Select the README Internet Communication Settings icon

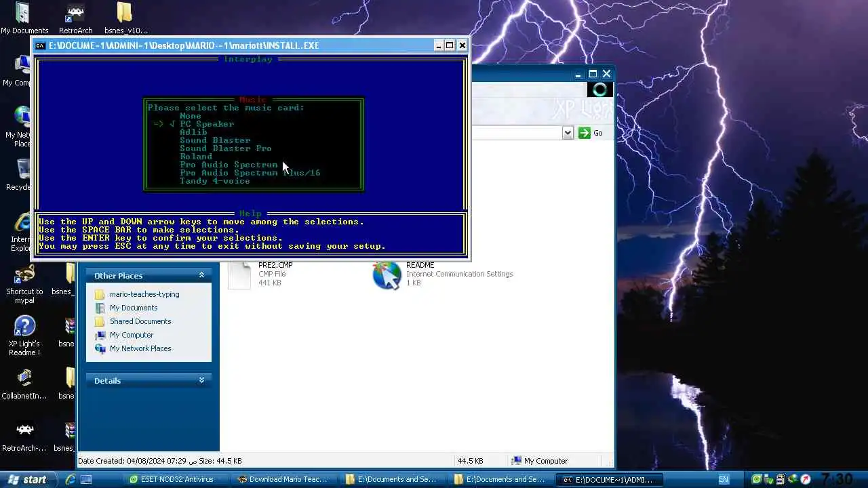click(x=387, y=276)
